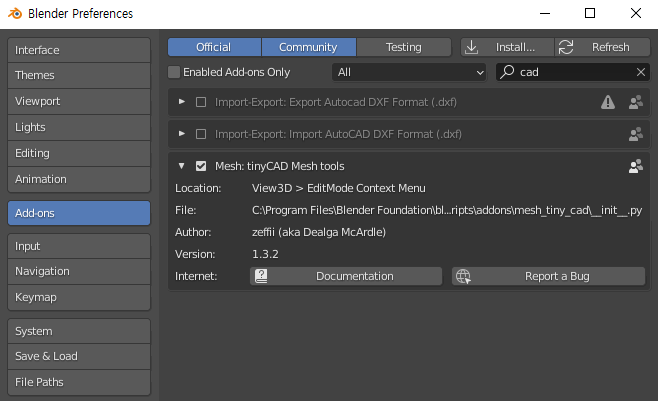658x401 pixels.
Task: Open the All category dropdown
Action: tap(409, 72)
